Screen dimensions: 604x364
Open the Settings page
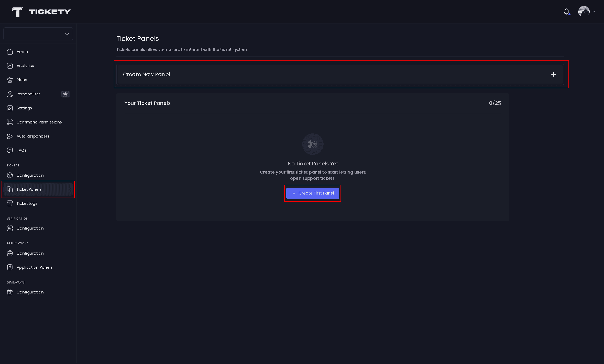click(24, 108)
